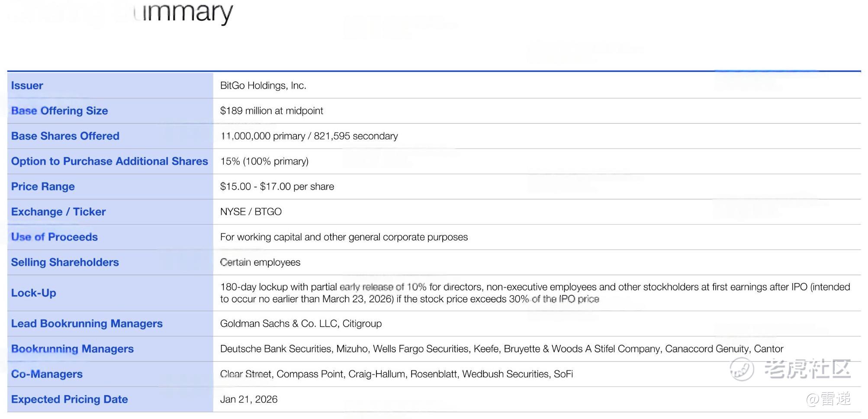Click the $189 million at midpoint value
868x419 pixels.
pos(271,111)
